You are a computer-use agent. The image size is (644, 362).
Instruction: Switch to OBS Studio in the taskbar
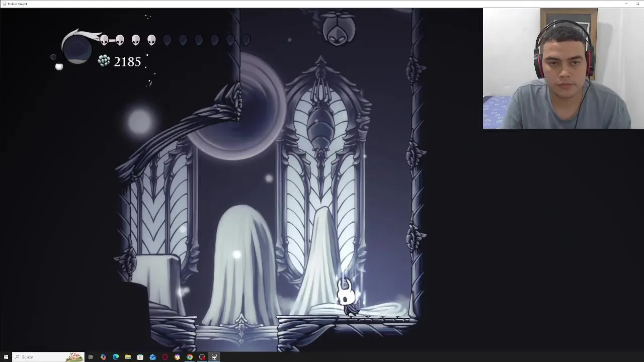click(x=202, y=357)
